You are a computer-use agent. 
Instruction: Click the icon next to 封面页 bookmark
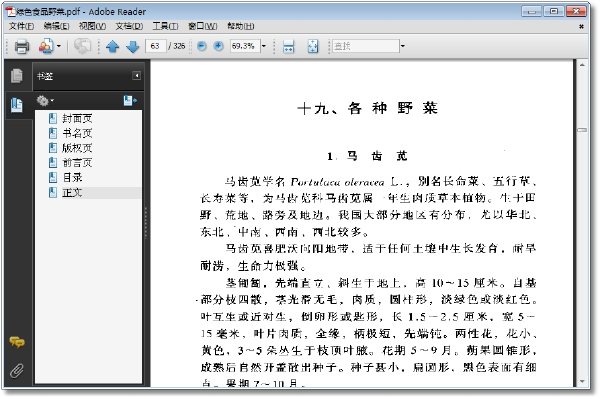(53, 118)
